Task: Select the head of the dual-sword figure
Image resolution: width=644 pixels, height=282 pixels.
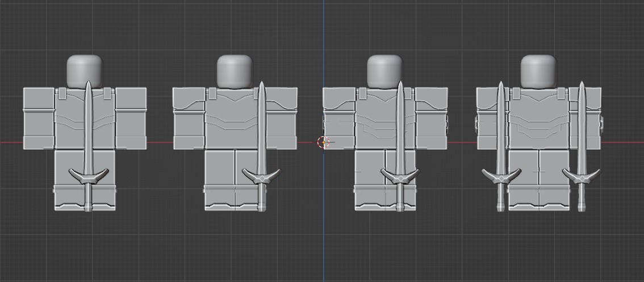Action: click(x=538, y=71)
